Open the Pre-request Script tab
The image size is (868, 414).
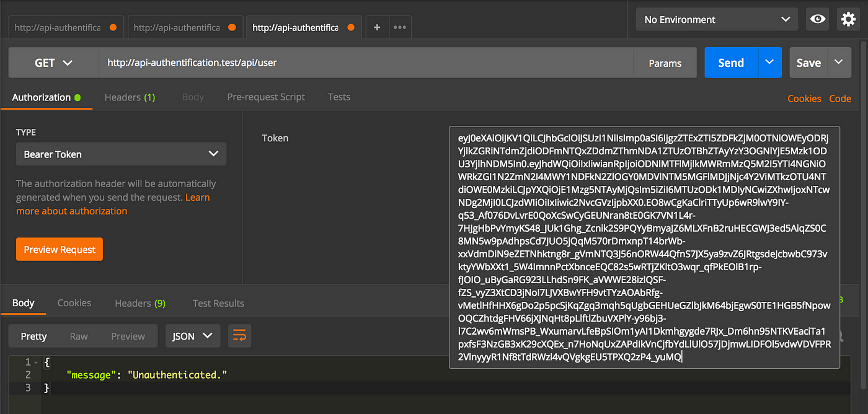pyautogui.click(x=266, y=97)
